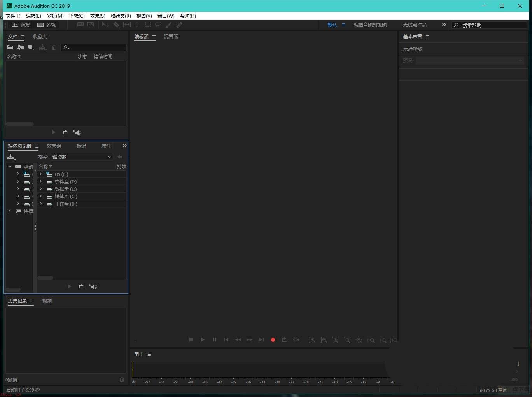Viewport: 532px width, 397px height.
Task: Open the 预设 preset dropdown
Action: pyautogui.click(x=470, y=60)
